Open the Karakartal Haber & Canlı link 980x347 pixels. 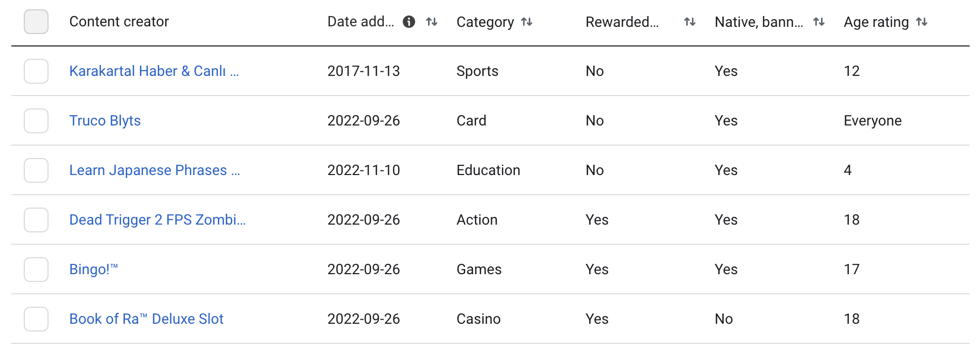point(154,71)
